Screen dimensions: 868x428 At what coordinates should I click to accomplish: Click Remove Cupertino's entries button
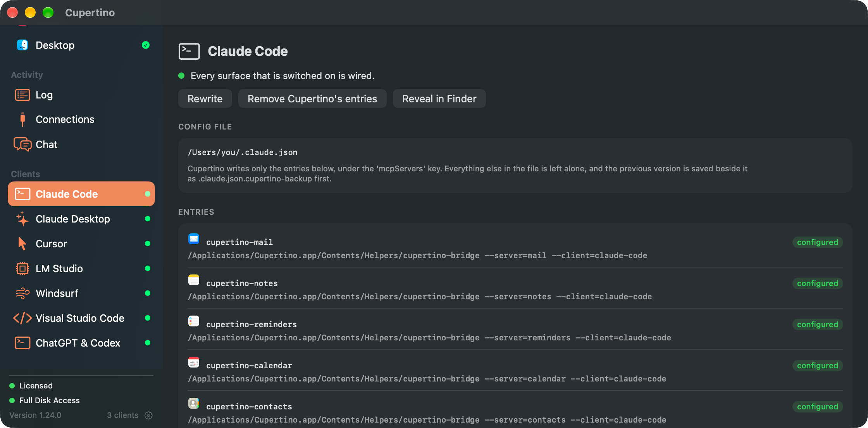coord(312,99)
